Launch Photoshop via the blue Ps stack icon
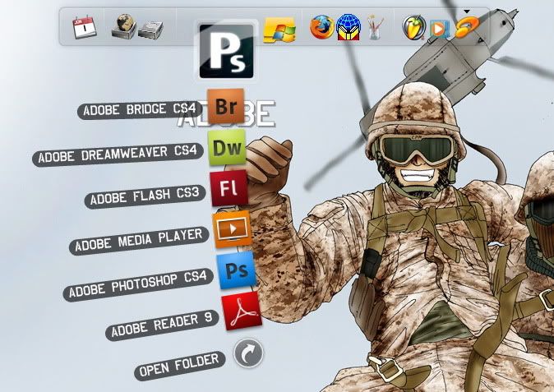 237,270
